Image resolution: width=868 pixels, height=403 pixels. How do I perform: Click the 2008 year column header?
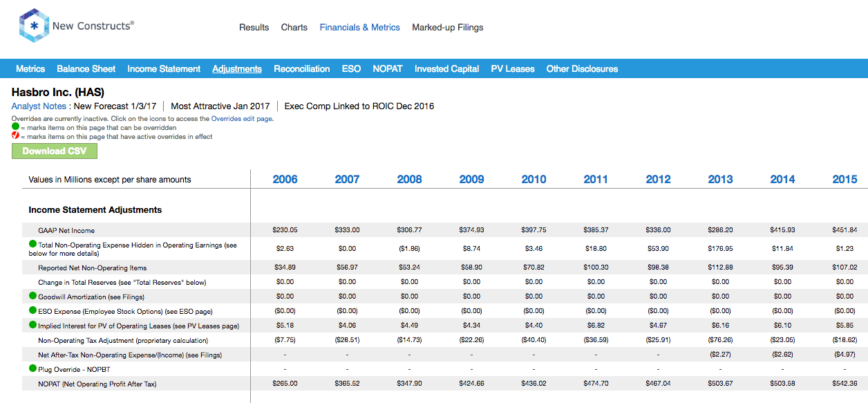point(409,179)
